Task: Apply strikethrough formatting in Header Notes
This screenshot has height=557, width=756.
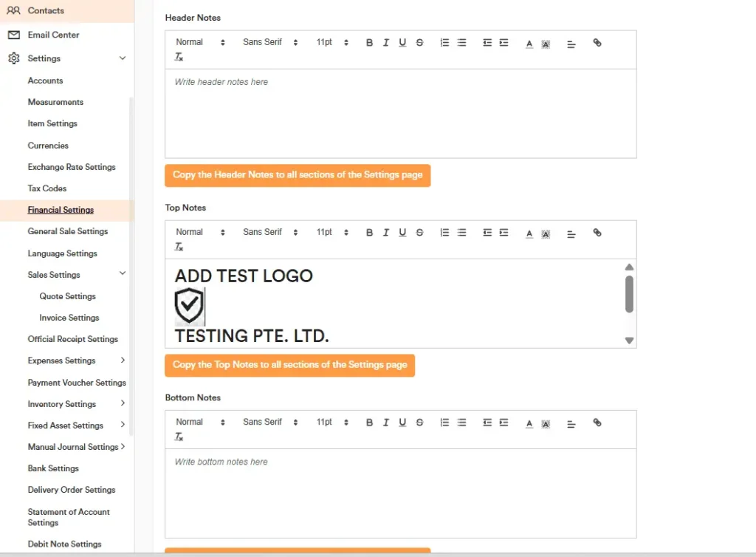Action: tap(419, 42)
